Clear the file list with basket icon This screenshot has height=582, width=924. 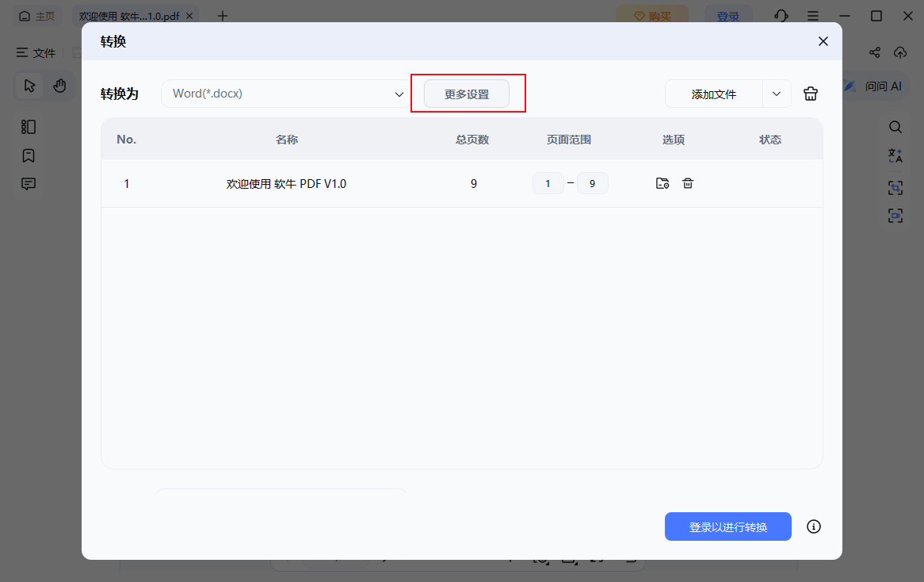coord(810,94)
